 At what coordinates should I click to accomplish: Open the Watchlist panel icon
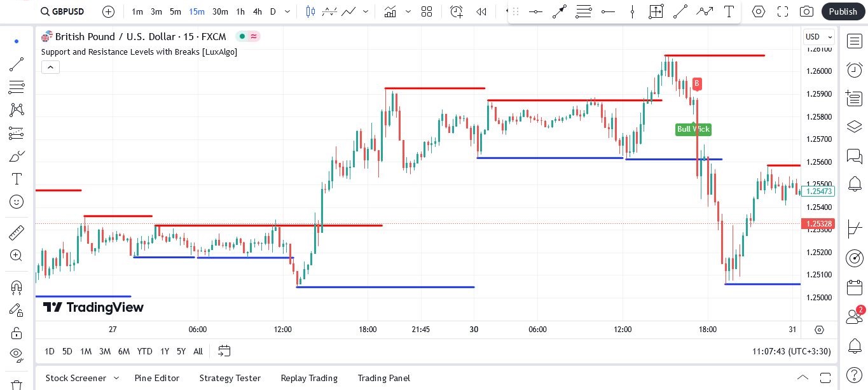(x=855, y=41)
